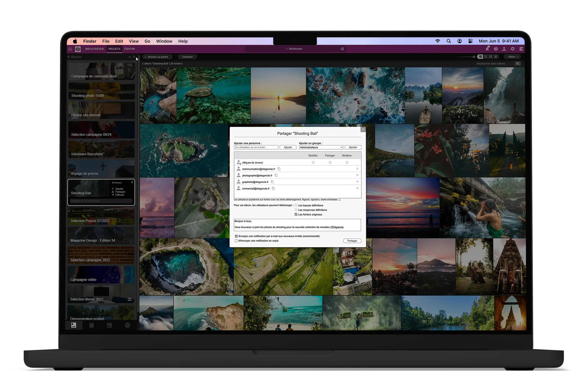Screen dimensions: 588x392
Task: Switch to list view layout icon
Action: 496,57
